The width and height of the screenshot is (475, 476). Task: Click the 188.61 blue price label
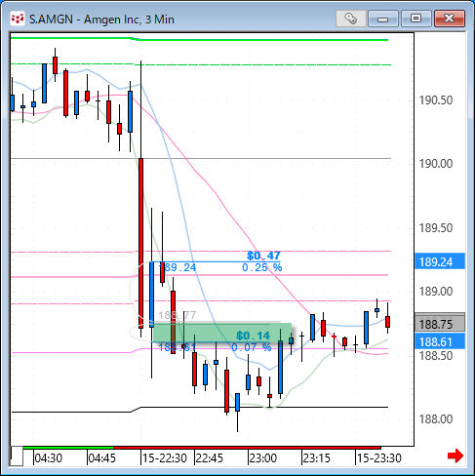pyautogui.click(x=440, y=341)
